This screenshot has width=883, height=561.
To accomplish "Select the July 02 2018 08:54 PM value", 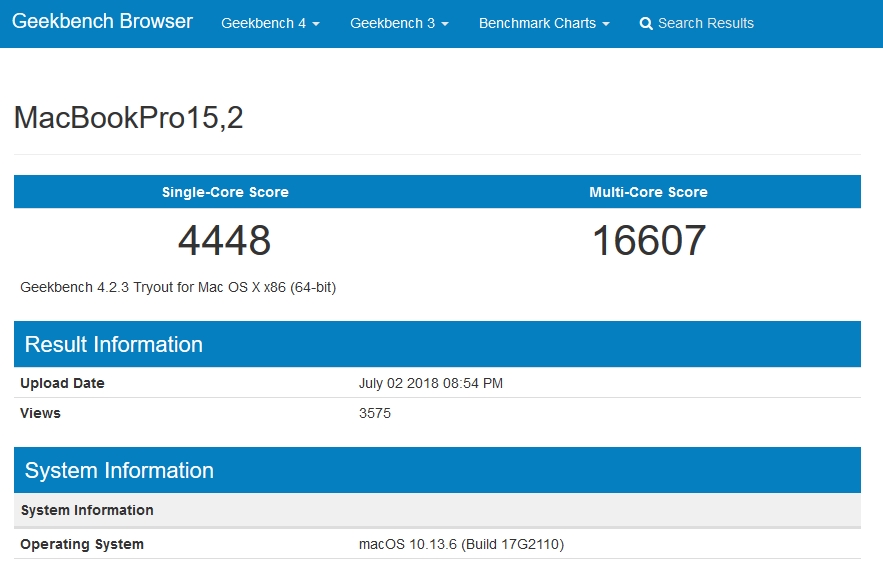I will pyautogui.click(x=431, y=383).
